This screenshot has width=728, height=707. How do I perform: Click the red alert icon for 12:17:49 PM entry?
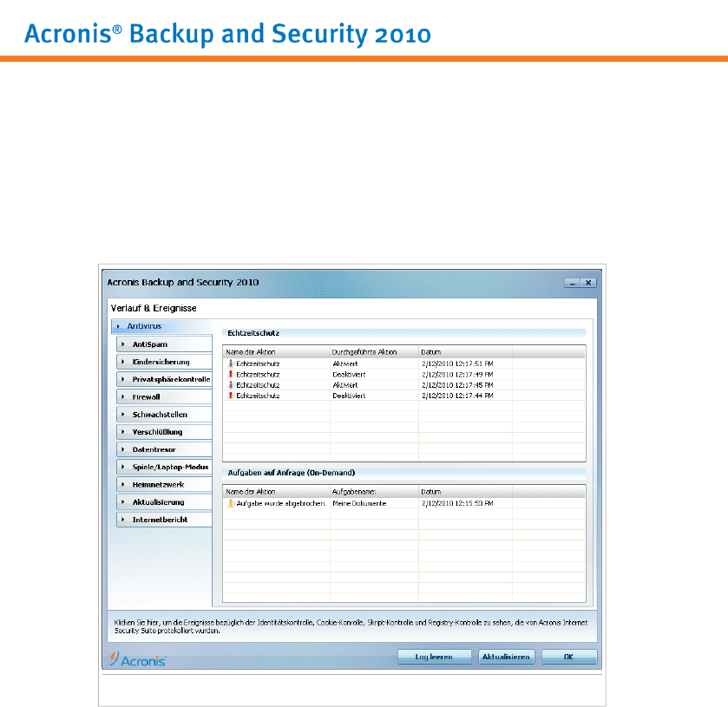pyautogui.click(x=230, y=374)
